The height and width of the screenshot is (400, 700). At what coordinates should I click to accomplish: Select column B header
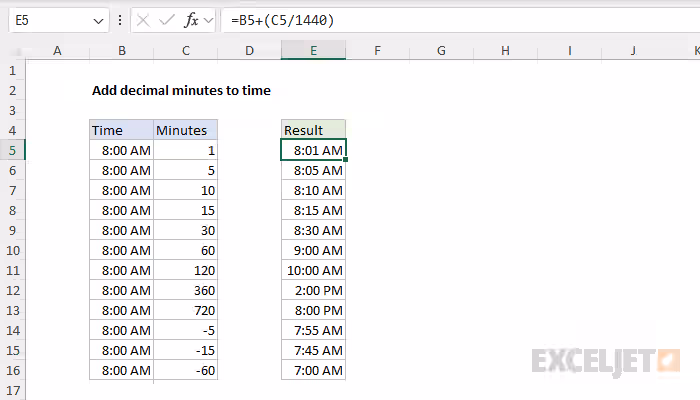tap(121, 50)
